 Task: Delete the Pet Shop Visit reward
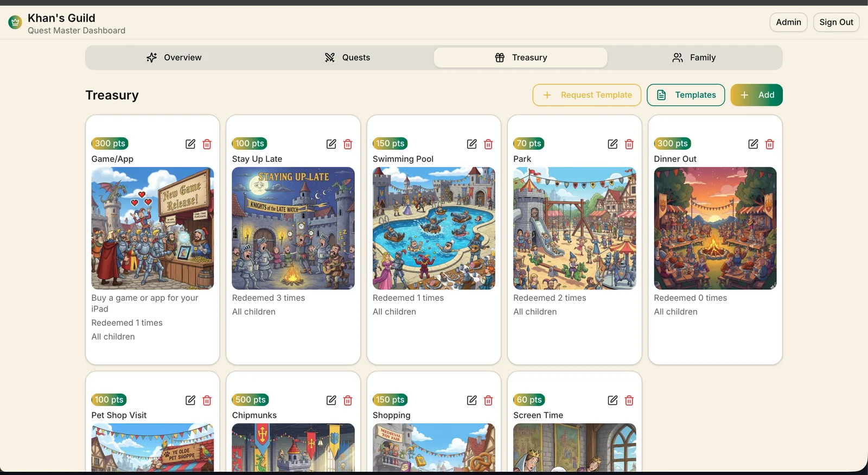[x=207, y=400]
